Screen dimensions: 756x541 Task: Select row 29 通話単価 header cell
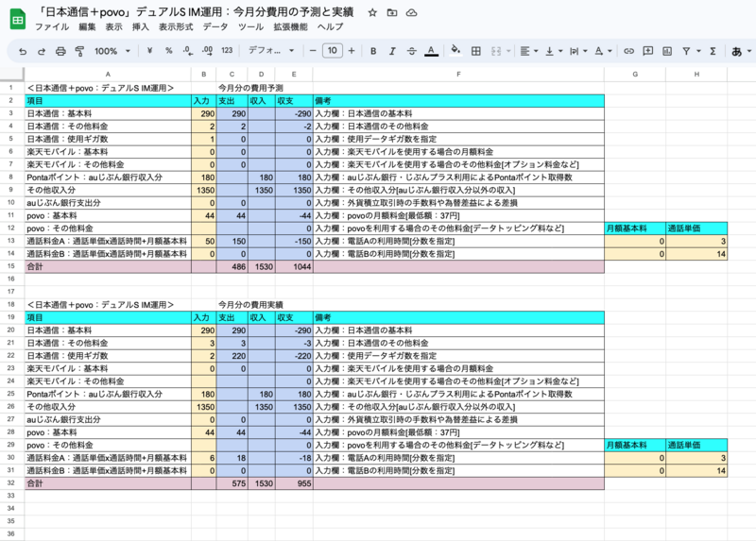pyautogui.click(x=696, y=445)
